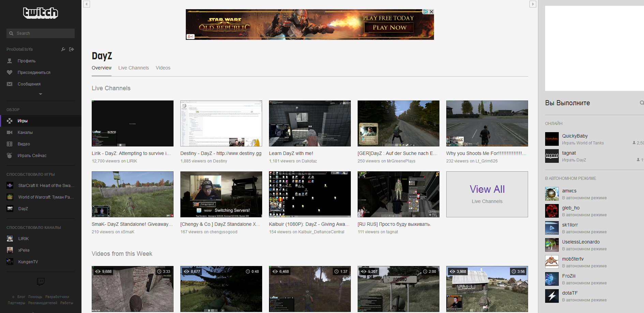This screenshot has width=644, height=313.
Task: Click the gleb_ho avatar
Action: point(552,211)
